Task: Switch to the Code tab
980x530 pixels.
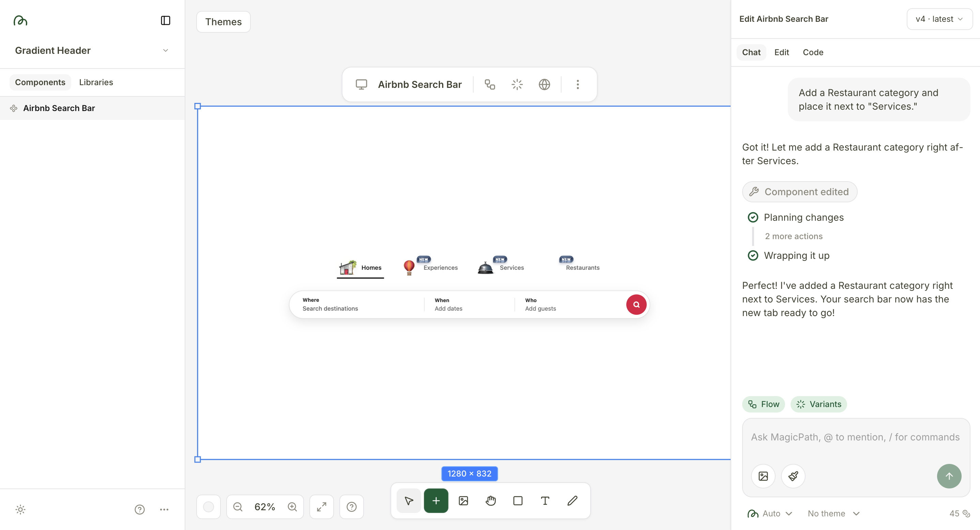Action: coord(813,52)
